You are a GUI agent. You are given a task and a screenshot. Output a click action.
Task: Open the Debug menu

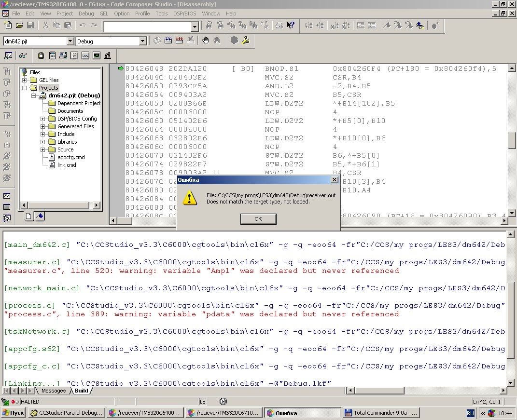coord(86,14)
